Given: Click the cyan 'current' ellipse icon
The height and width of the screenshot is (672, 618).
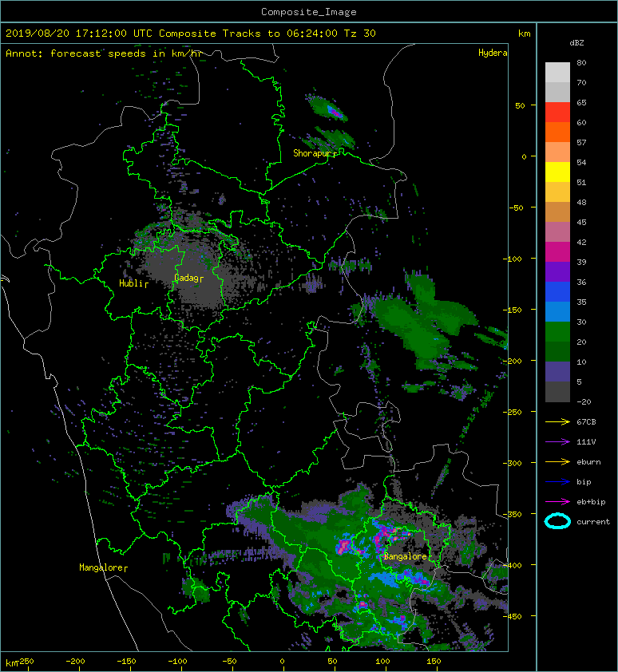Looking at the screenshot, I should [557, 521].
